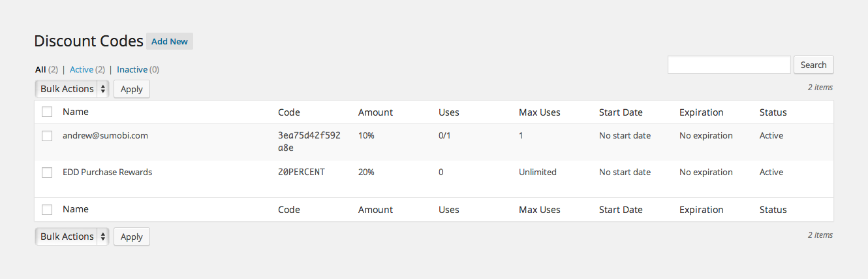Open the andrew@sumobi.com discount entry
Screen dimensions: 868x279
pyautogui.click(x=105, y=136)
